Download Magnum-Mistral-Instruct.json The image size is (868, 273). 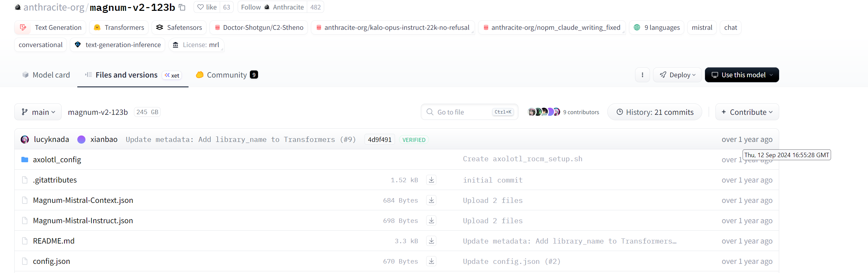[x=431, y=220]
